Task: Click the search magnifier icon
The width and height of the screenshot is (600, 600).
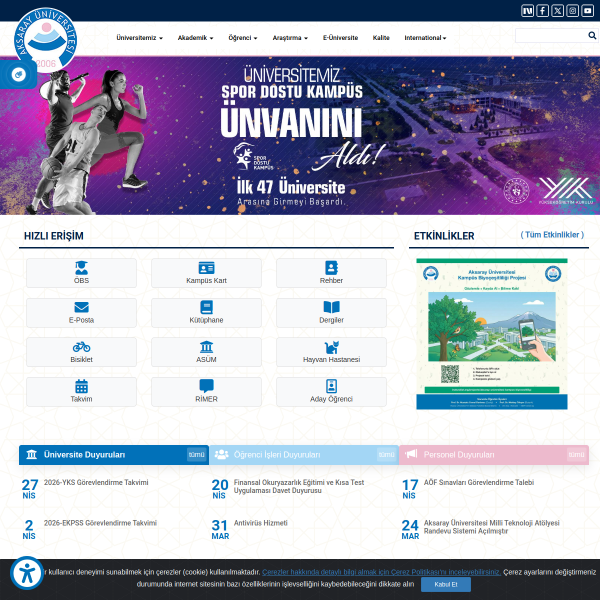Action: (592, 36)
